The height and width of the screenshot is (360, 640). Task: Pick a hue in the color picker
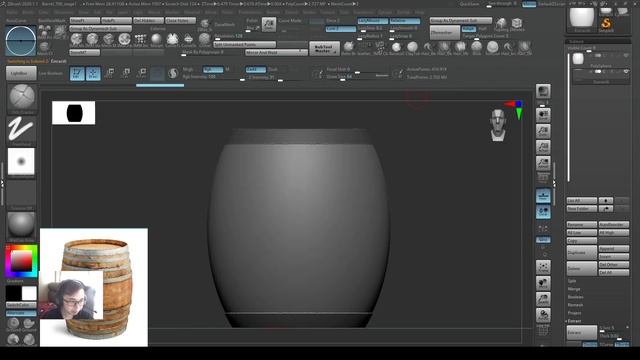21,261
